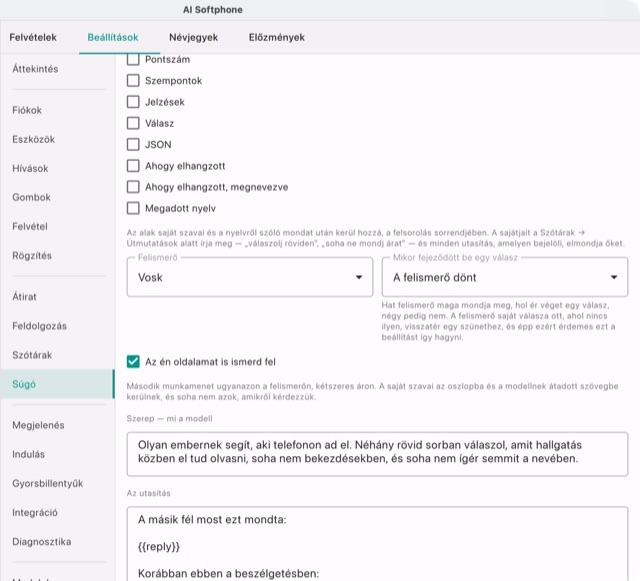This screenshot has width=640, height=581.
Task: Click into the Szerep — mi a modell text field
Action: click(377, 454)
